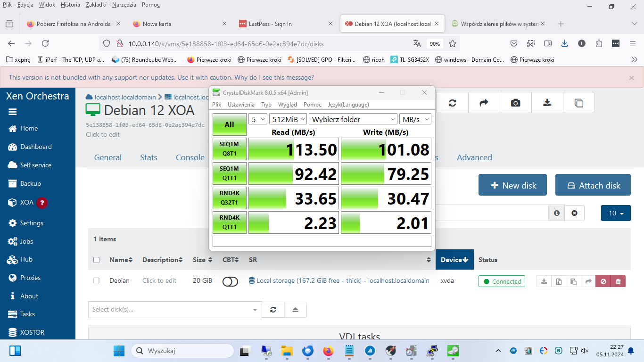Reload the page in Firefox
Viewport: 644px width, 362px height.
tap(45, 43)
